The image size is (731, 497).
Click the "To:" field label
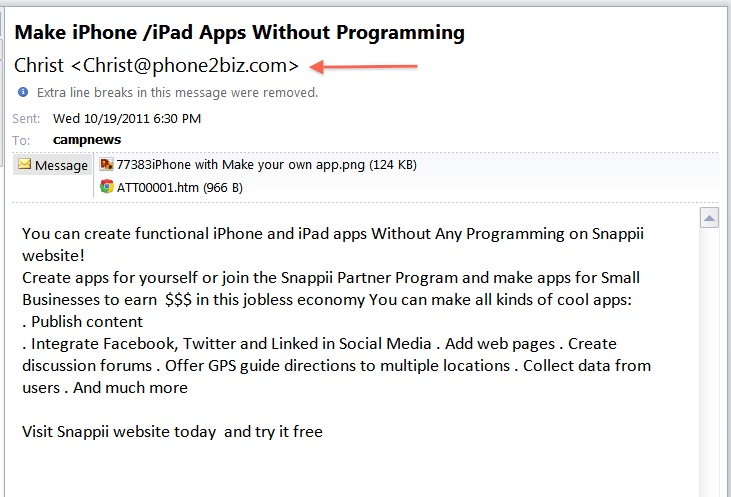pyautogui.click(x=21, y=140)
